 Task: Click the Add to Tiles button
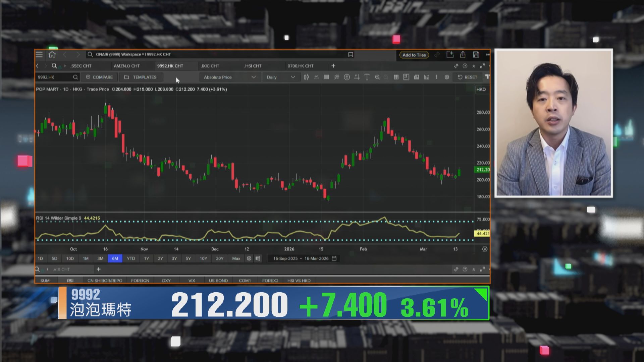click(414, 55)
